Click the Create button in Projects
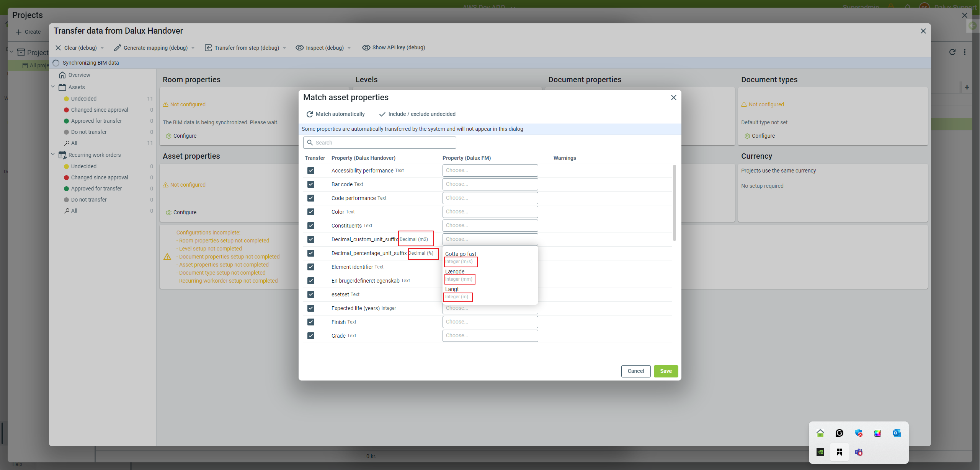The height and width of the screenshot is (470, 980). pos(28,32)
